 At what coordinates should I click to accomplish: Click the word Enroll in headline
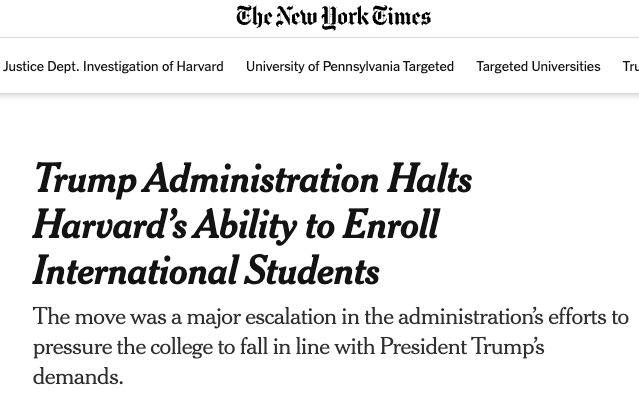(390, 225)
